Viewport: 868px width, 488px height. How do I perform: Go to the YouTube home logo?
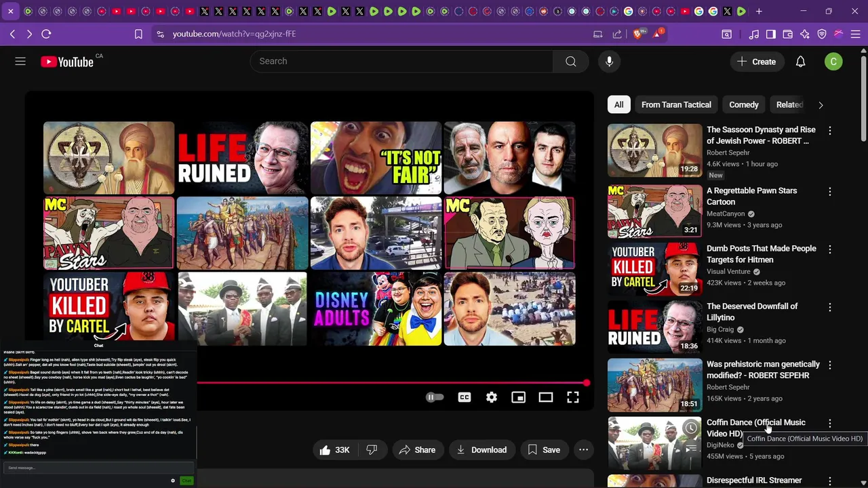pyautogui.click(x=67, y=62)
